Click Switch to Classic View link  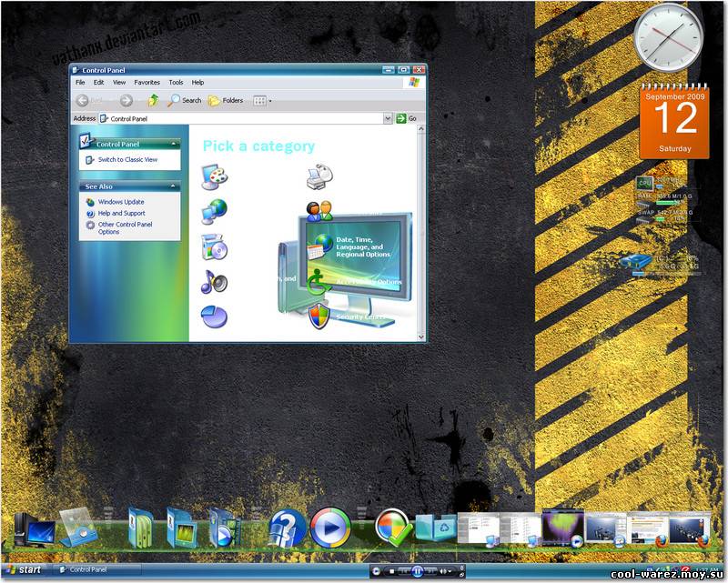tap(127, 160)
